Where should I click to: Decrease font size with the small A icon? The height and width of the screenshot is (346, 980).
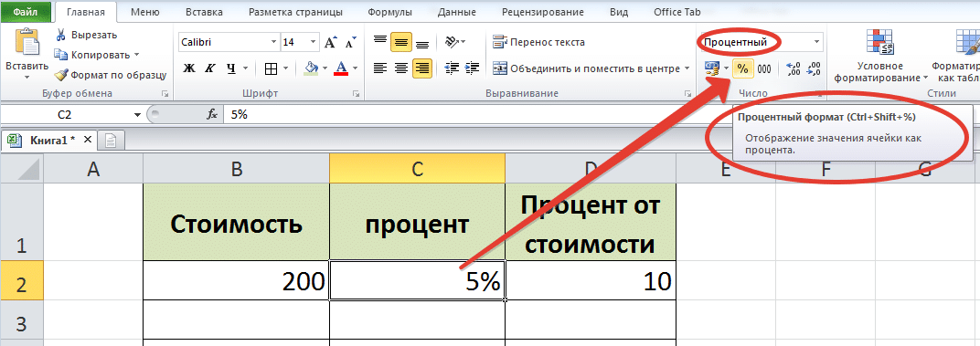point(350,43)
